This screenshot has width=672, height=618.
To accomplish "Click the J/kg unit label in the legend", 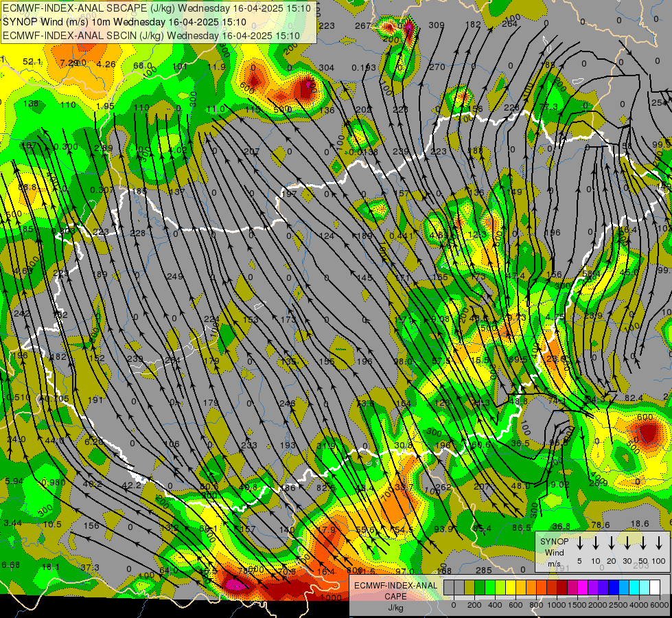I will (395, 608).
